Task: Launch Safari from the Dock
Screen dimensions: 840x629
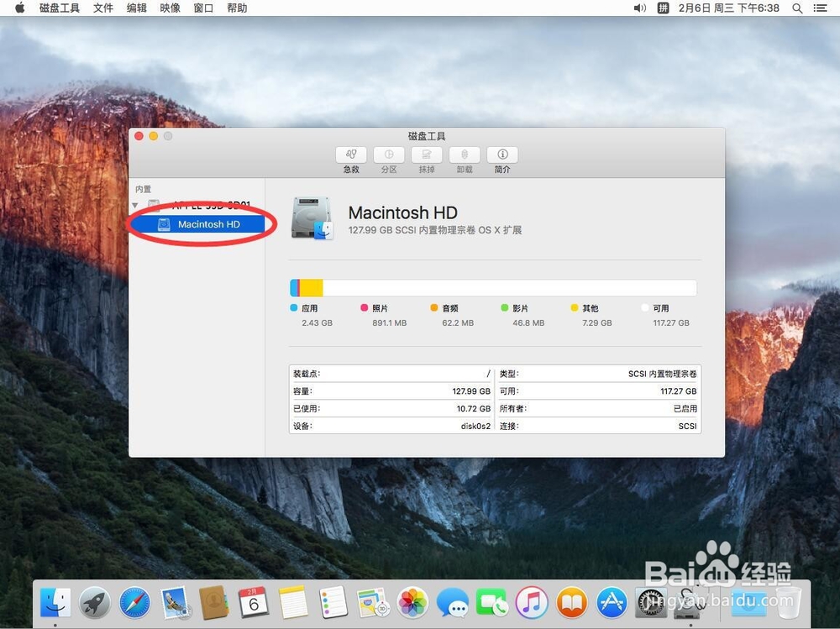Action: pos(134,602)
